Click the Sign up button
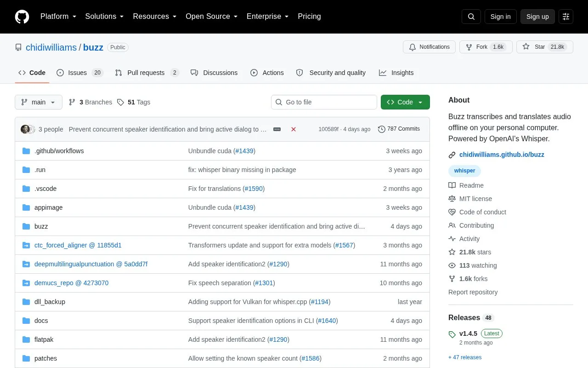The image size is (588, 368). 537,17
